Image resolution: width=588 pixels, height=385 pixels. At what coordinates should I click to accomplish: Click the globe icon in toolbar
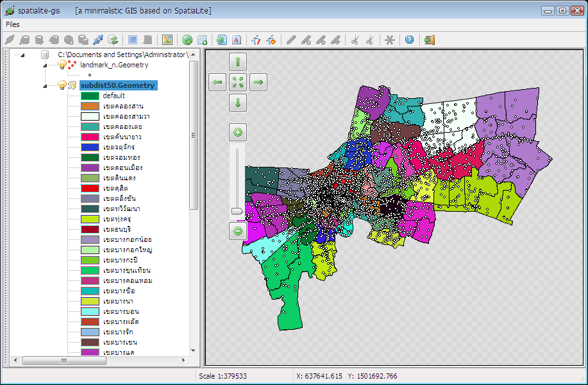click(x=187, y=40)
